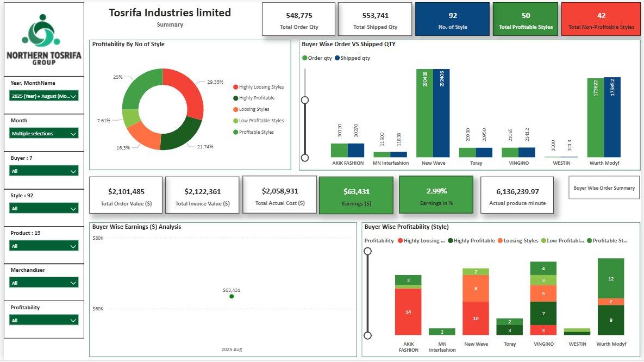Select the 29.35% red donut segment

coord(189,90)
